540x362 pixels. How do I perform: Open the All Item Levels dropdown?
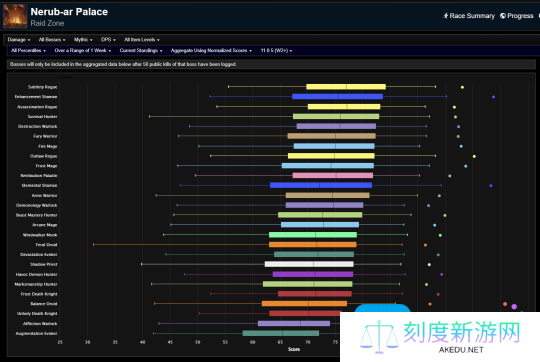click(x=142, y=40)
